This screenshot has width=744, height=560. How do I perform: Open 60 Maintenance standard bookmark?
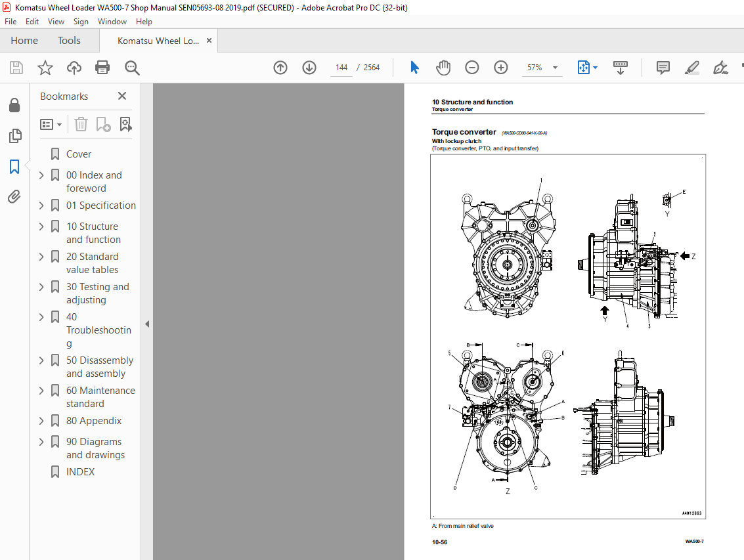coord(100,397)
